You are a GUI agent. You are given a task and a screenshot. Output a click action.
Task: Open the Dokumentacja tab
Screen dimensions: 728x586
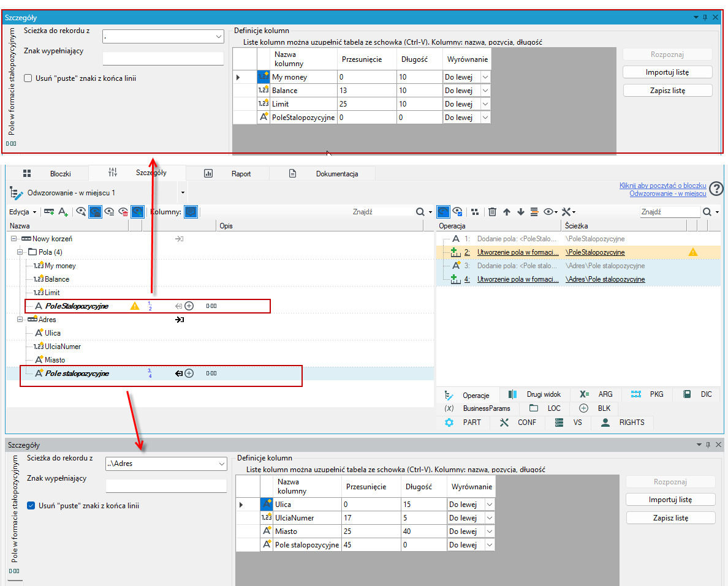point(323,173)
